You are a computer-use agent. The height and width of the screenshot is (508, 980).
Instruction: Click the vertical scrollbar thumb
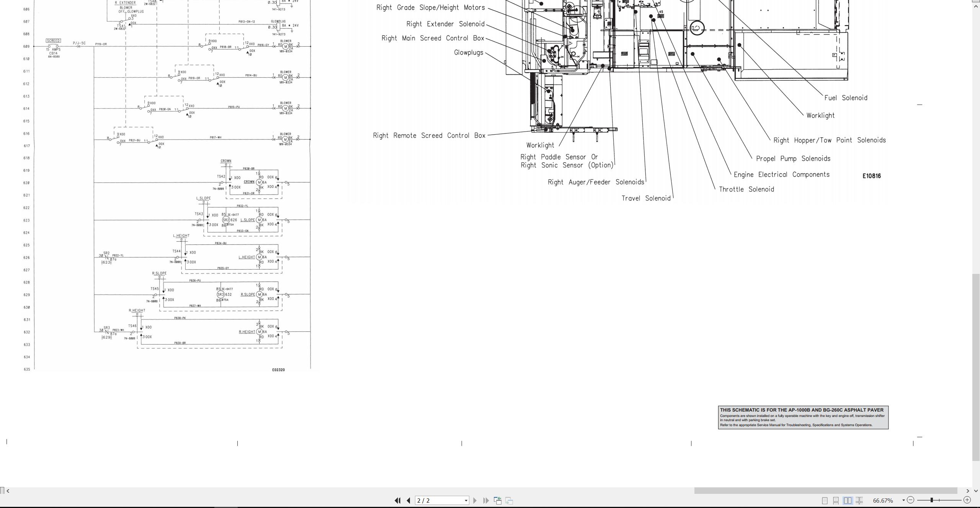click(976, 367)
